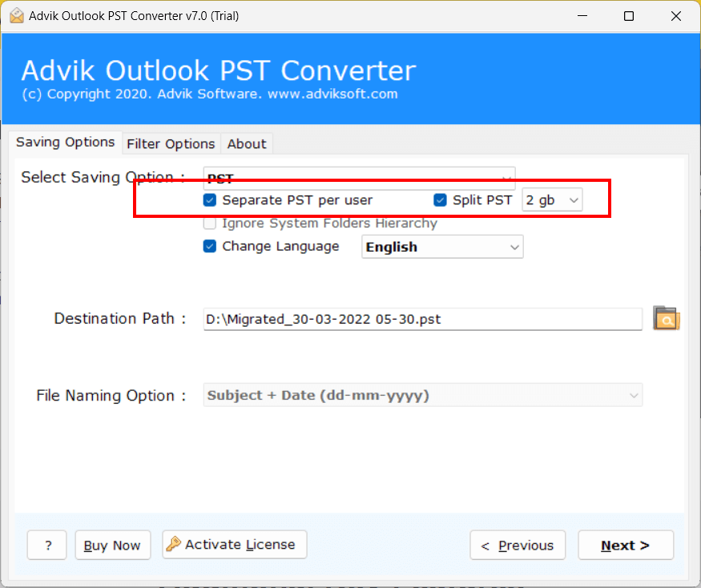Toggle the Separate PST per user checkbox
Screen dimensions: 701x588
coord(210,200)
